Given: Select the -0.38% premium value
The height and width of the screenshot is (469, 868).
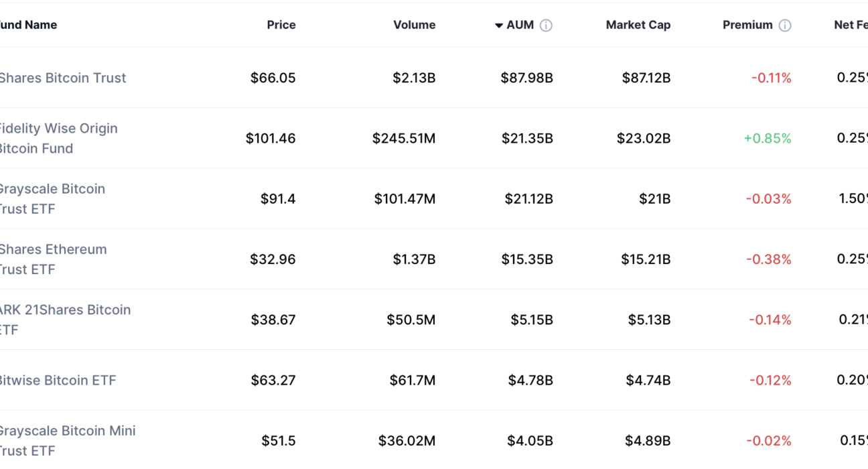Looking at the screenshot, I should click(x=769, y=259).
